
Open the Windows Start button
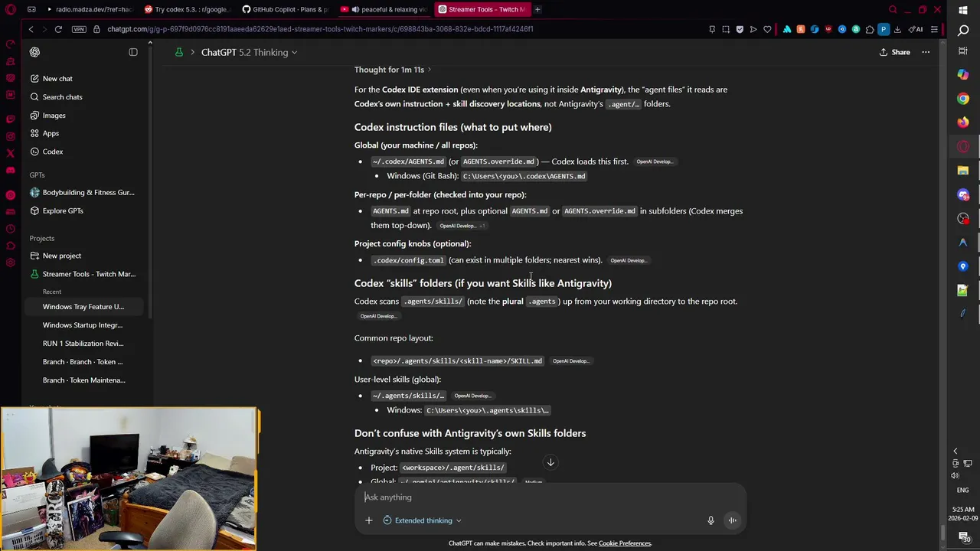(963, 10)
